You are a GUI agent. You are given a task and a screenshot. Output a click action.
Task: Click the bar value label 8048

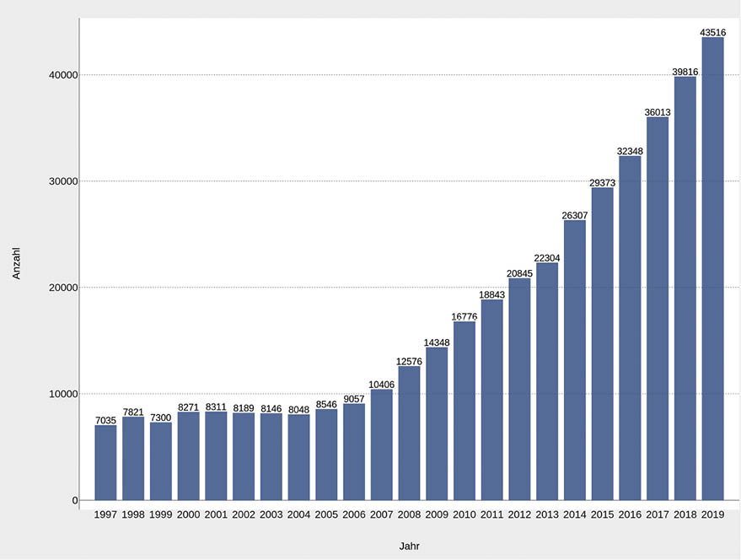click(298, 410)
